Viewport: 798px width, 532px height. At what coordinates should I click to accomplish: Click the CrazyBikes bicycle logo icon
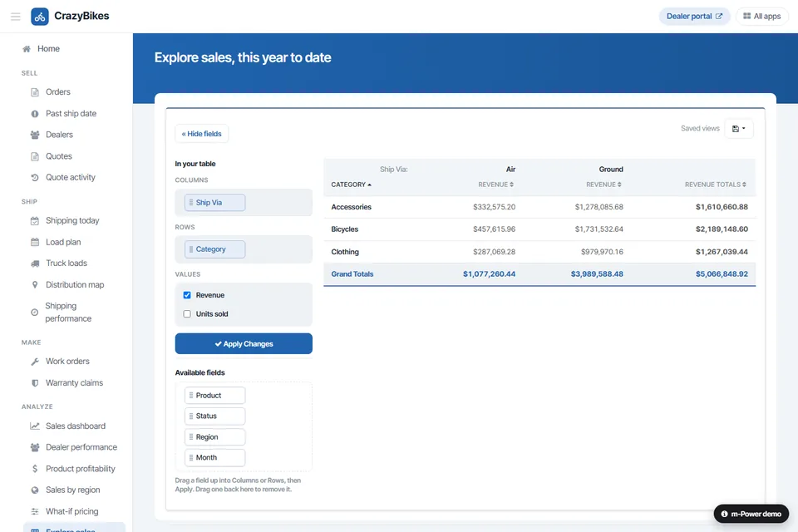(40, 17)
